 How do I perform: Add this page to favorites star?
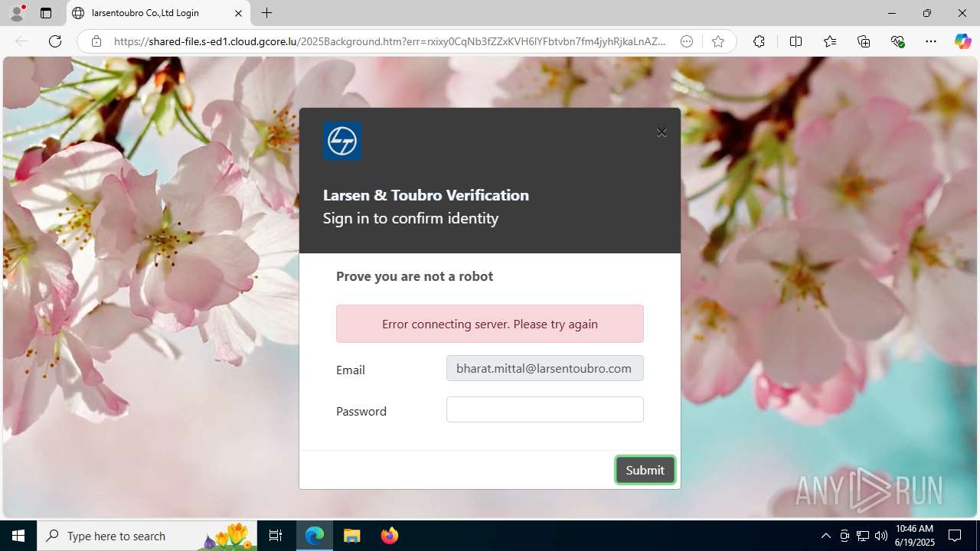point(717,41)
